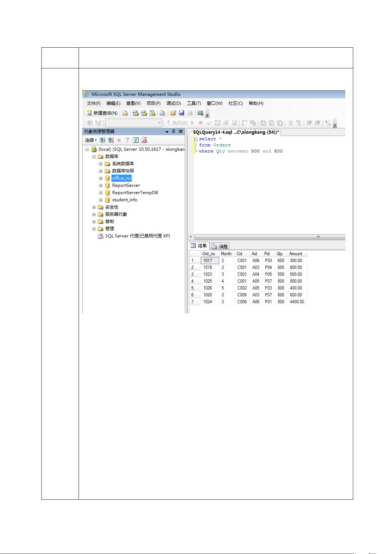Uncomment the selected lines icon

pyautogui.click(x=299, y=123)
